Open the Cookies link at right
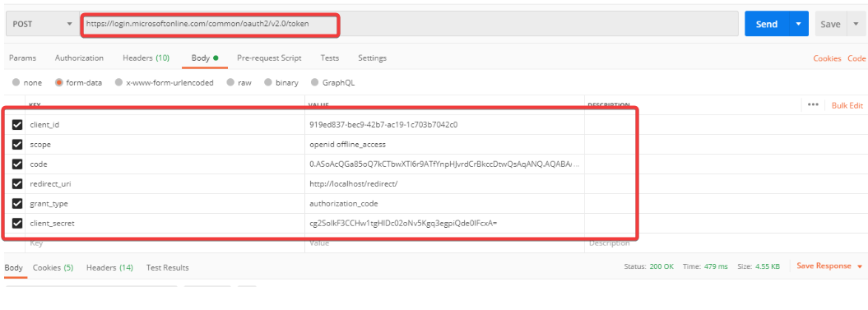Image resolution: width=868 pixels, height=310 pixels. [827, 58]
